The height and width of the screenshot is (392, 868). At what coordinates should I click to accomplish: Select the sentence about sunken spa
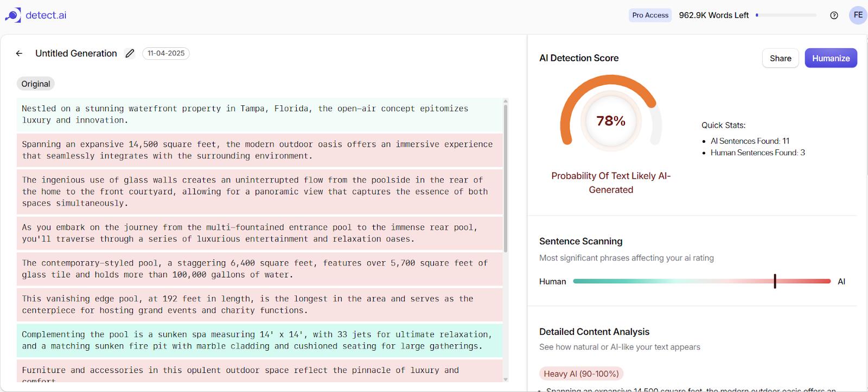coord(260,340)
